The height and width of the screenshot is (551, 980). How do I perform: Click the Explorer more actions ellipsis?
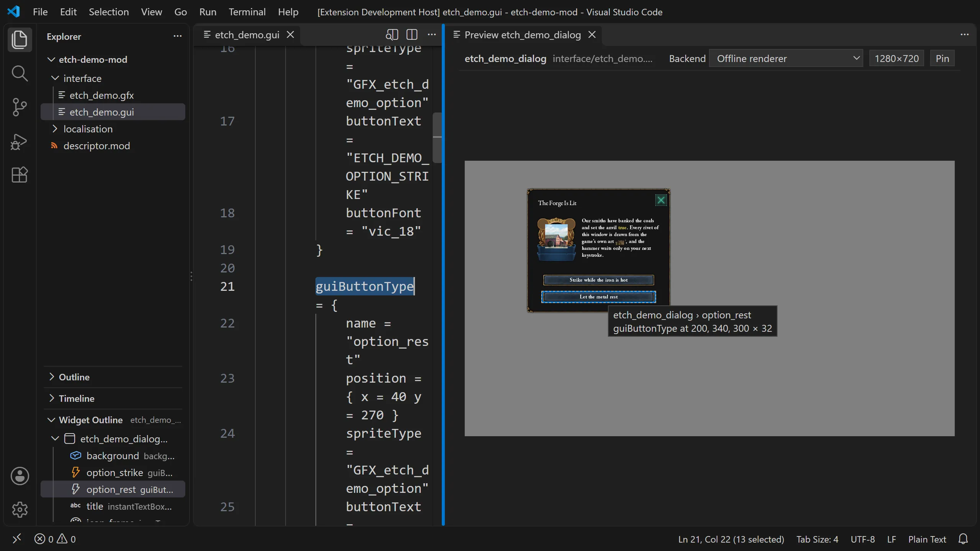pyautogui.click(x=177, y=36)
